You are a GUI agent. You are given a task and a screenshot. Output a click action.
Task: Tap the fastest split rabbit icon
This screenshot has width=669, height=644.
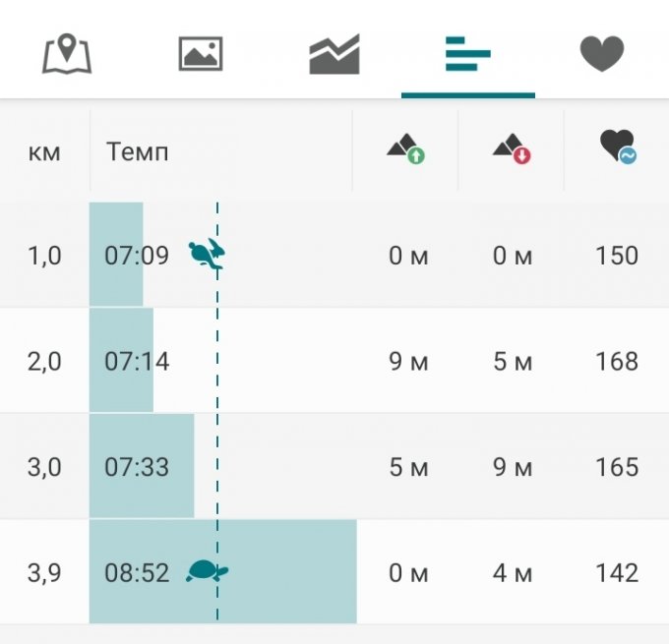coord(207,256)
